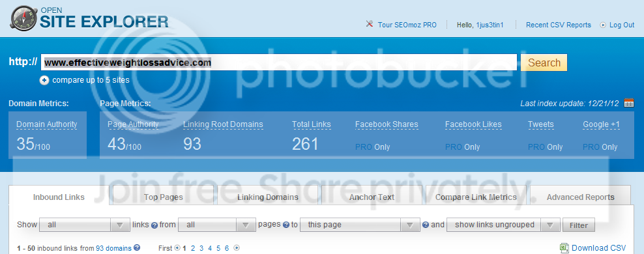Click the wrench icon beside Tour SEOmoz PRO

click(x=369, y=24)
